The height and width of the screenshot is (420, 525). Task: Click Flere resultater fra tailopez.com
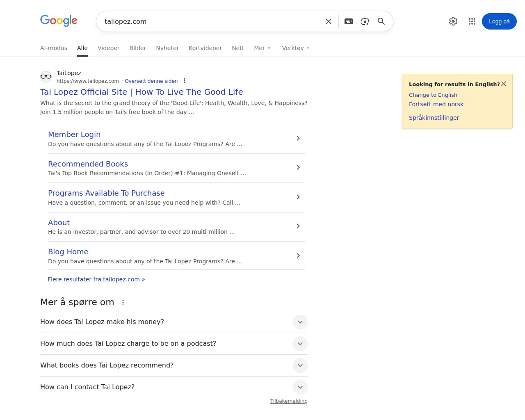pyautogui.click(x=96, y=279)
